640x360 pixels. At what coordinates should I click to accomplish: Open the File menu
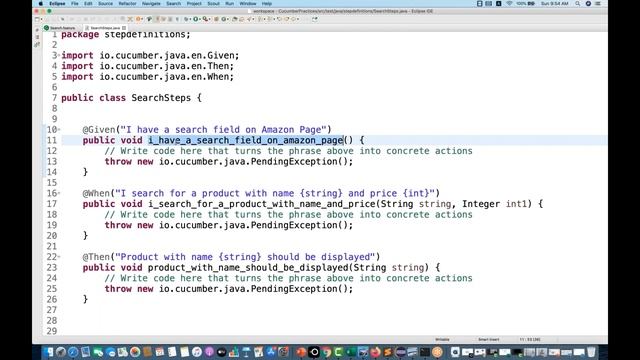pyautogui.click(x=75, y=3)
